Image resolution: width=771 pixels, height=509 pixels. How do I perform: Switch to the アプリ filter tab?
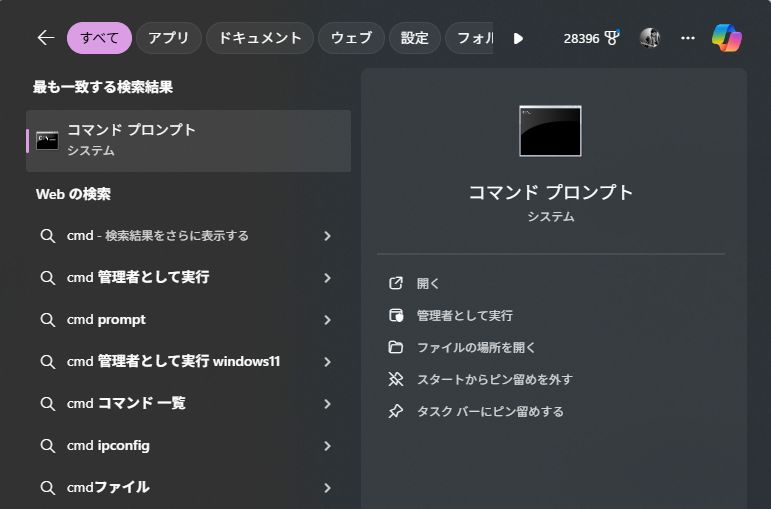pyautogui.click(x=169, y=38)
